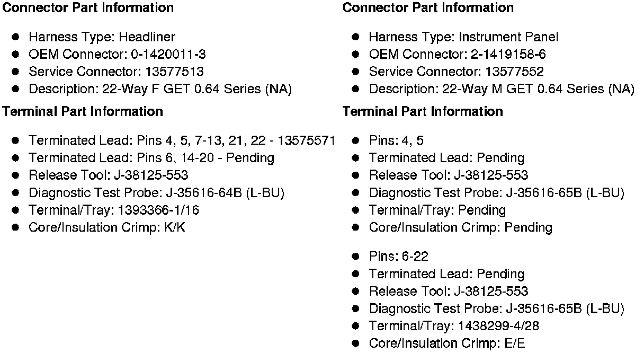644x353 pixels.
Task: Click Terminal/Tray 1438299-4/28 entry
Action: [454, 326]
